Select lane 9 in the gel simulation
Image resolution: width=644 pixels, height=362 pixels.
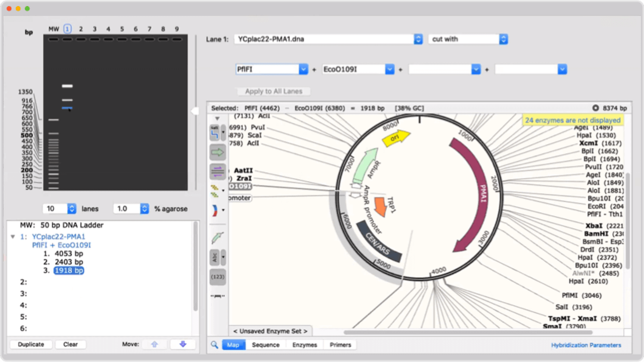[x=176, y=28]
